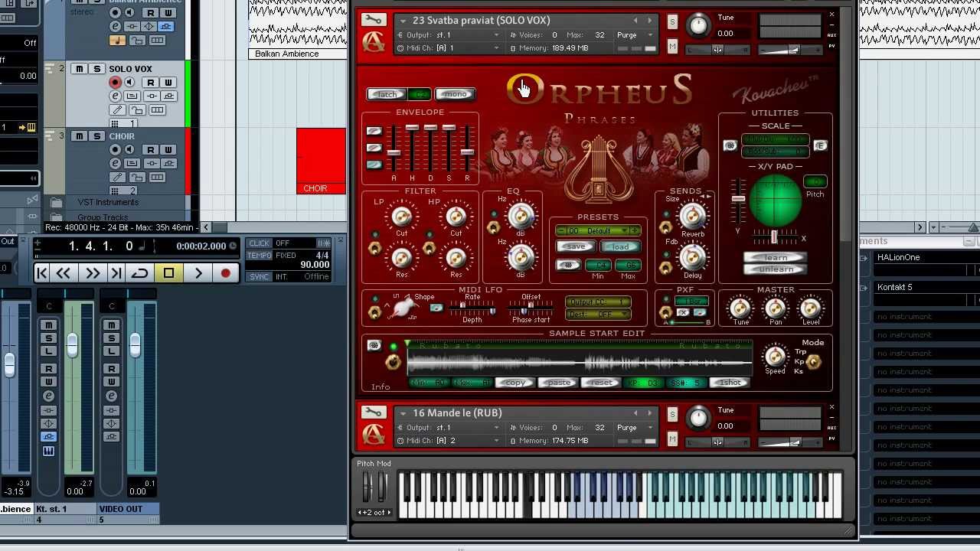
Task: Click the reset button in Sample Start Edit
Action: (x=600, y=383)
